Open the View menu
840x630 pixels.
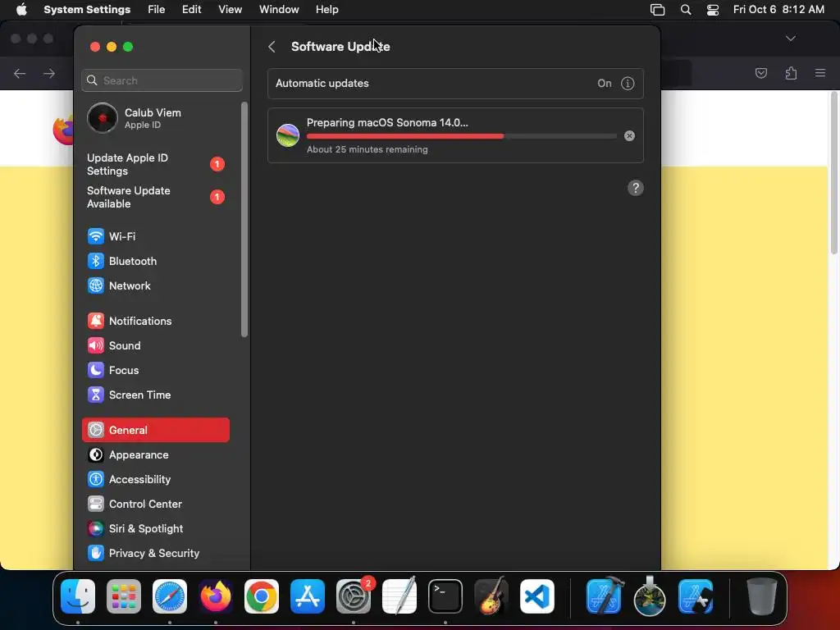tap(231, 10)
